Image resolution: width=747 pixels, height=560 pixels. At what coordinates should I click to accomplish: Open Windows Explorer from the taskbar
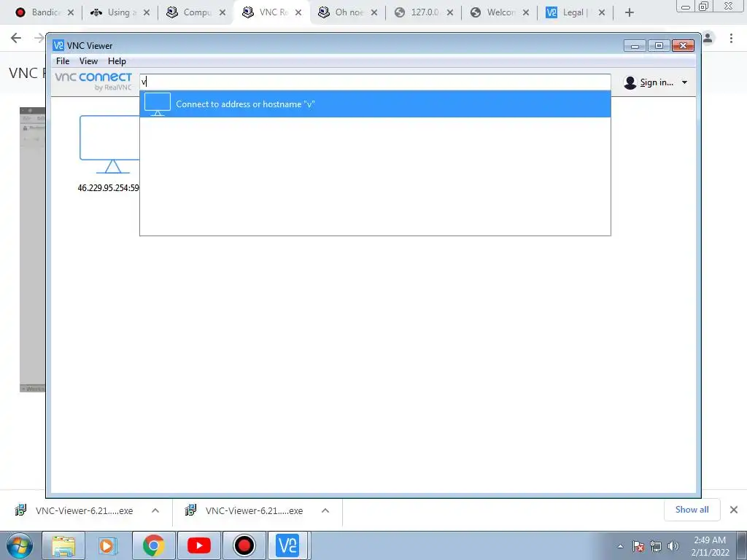[x=63, y=545]
